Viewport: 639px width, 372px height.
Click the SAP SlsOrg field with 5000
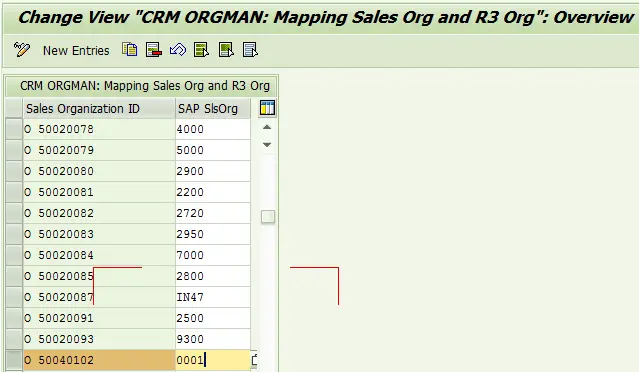coord(213,150)
